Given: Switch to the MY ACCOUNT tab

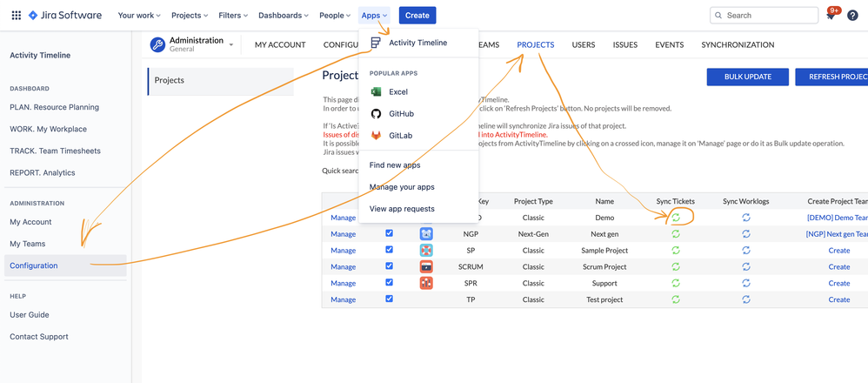Looking at the screenshot, I should (280, 45).
